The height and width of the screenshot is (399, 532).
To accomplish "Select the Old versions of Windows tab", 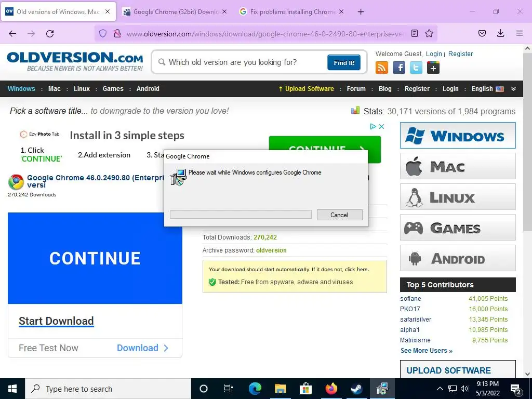I will point(59,12).
